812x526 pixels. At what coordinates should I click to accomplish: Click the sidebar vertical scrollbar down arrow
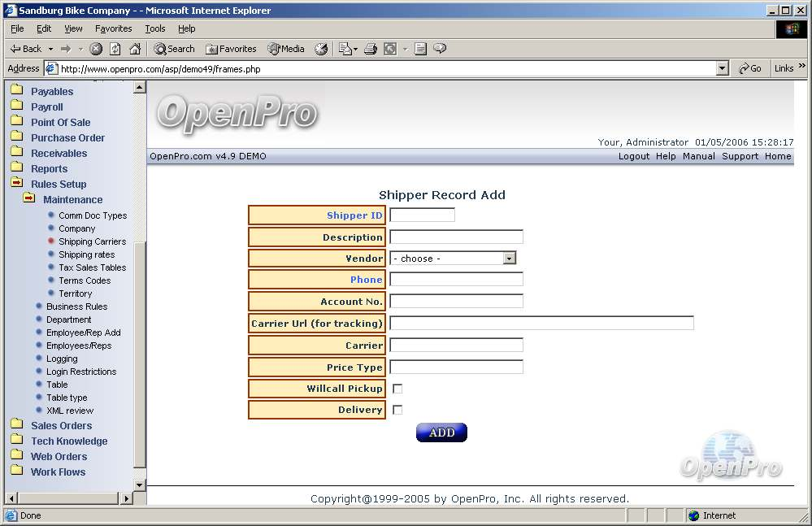[x=139, y=485]
